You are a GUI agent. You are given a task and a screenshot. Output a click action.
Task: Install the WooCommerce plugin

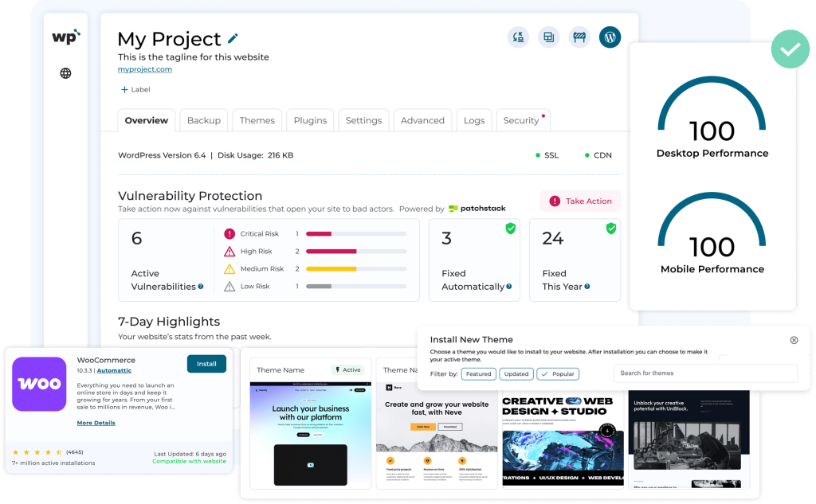pyautogui.click(x=206, y=364)
